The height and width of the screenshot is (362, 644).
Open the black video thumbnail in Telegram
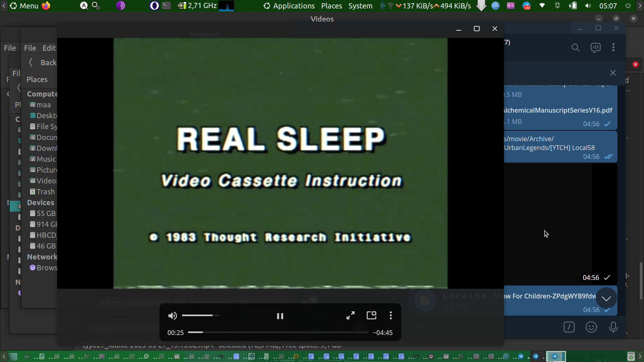point(560,224)
